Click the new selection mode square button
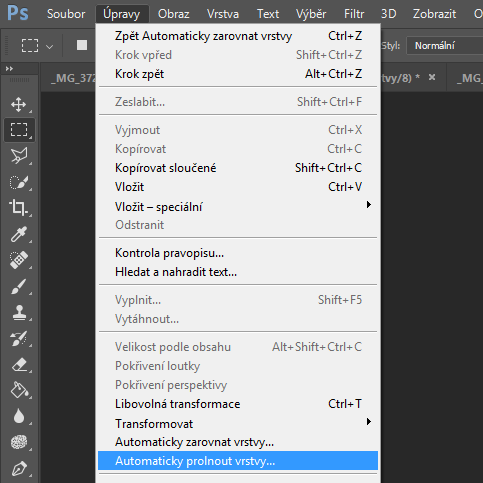 [x=82, y=45]
